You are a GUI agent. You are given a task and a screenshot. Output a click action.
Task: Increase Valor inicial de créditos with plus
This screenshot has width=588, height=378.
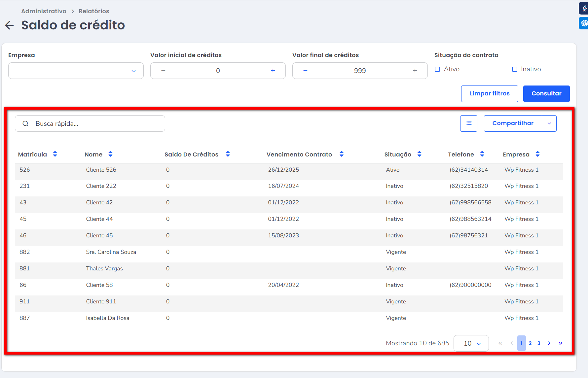273,71
